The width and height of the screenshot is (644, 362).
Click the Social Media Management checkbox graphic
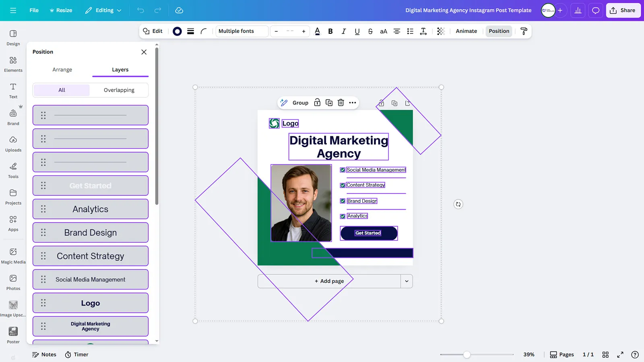(x=343, y=170)
